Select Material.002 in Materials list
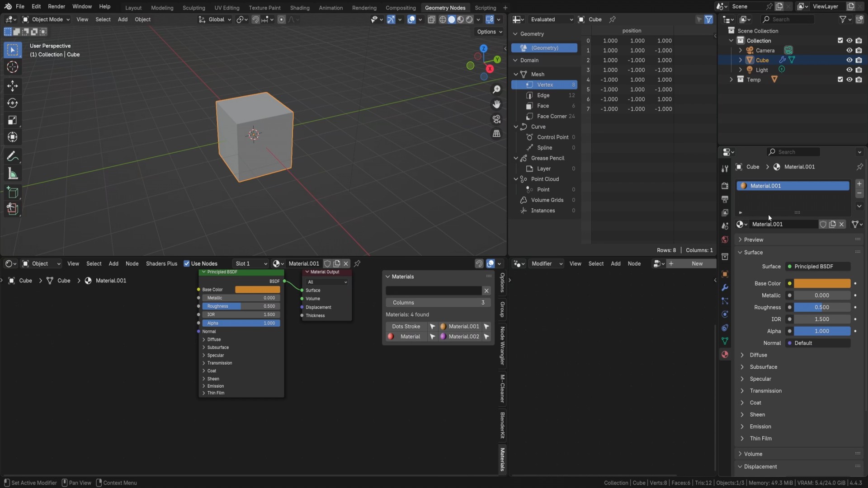Image resolution: width=868 pixels, height=488 pixels. point(463,337)
